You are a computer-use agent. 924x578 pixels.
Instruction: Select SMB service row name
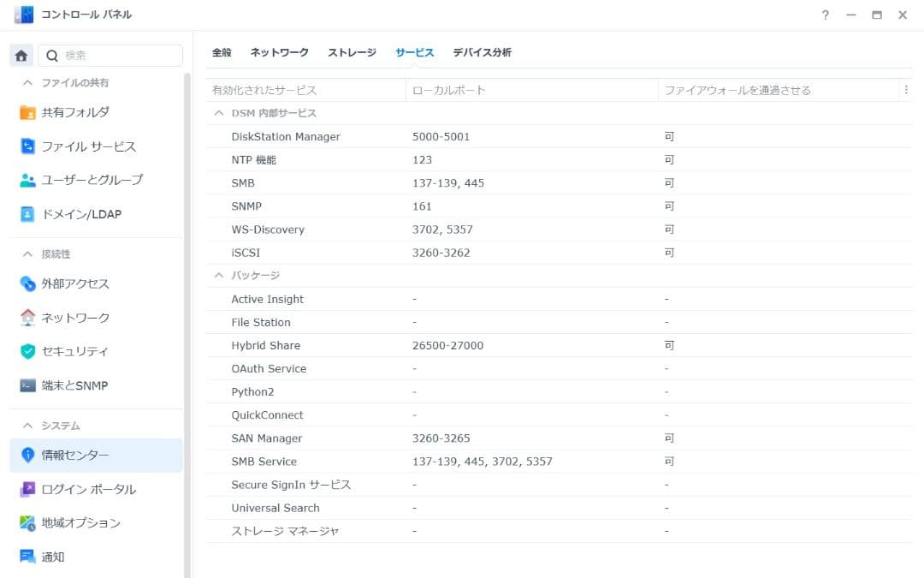[243, 183]
